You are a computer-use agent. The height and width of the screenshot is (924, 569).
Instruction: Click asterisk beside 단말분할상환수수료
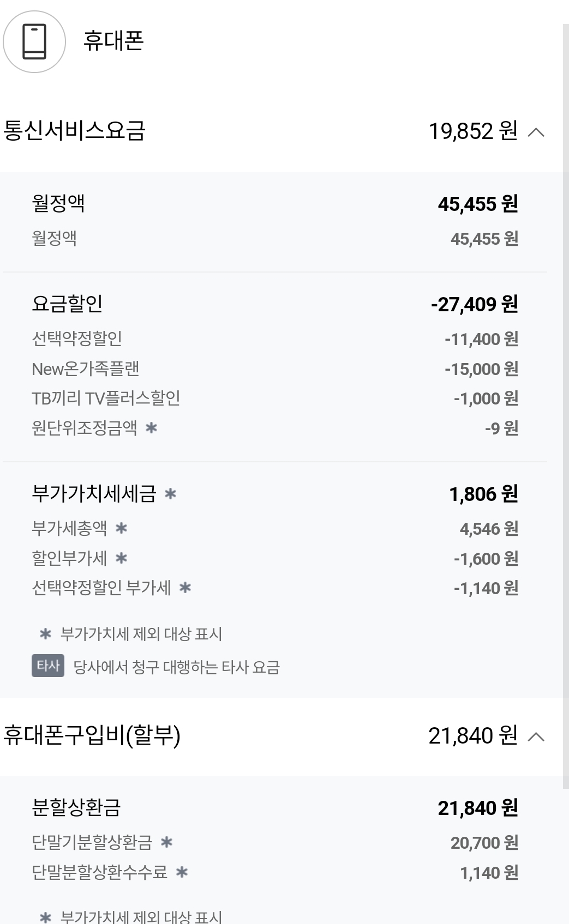[x=182, y=873]
